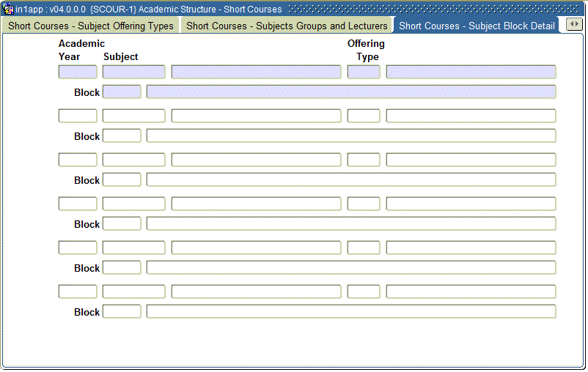Click the third row Subject code field

(x=133, y=160)
